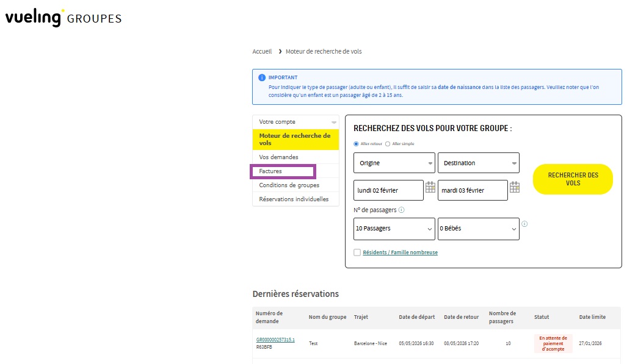Open the departure date calendar icon
This screenshot has height=364, width=638.
click(x=430, y=188)
